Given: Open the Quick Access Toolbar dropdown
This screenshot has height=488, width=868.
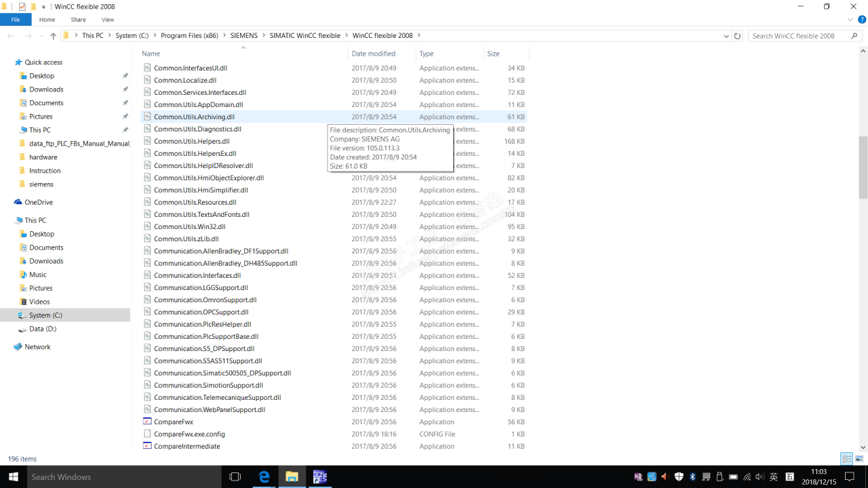Looking at the screenshot, I should pos(44,7).
